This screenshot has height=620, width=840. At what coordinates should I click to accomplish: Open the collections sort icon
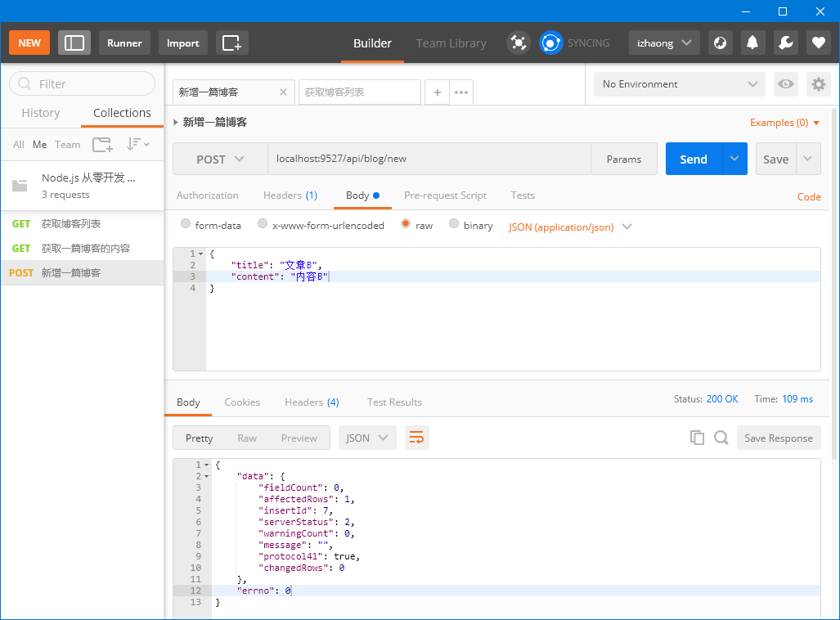point(137,144)
